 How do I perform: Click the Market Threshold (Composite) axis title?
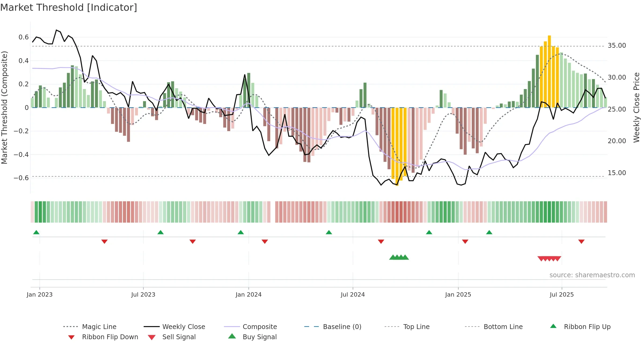4,108
